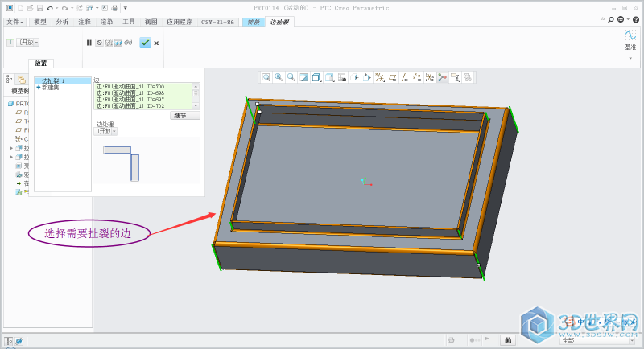The height and width of the screenshot is (349, 644).
Task: Toggle the spin center icon
Action: pos(442,77)
